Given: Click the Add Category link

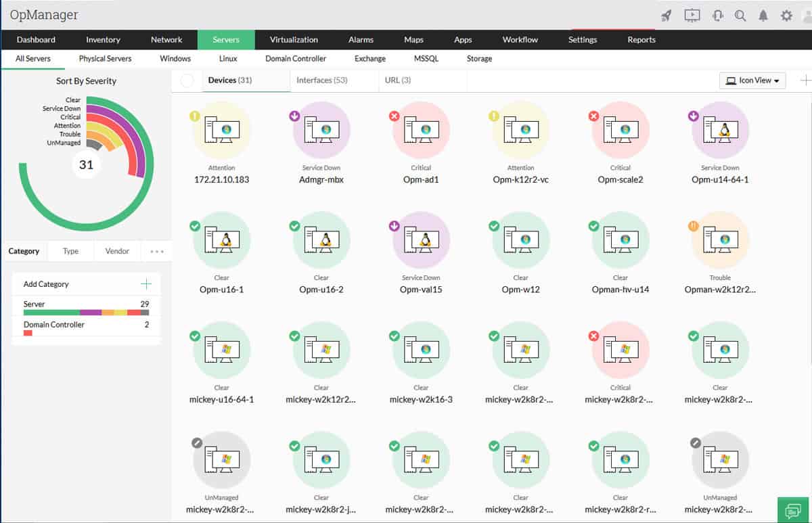Looking at the screenshot, I should pos(46,284).
